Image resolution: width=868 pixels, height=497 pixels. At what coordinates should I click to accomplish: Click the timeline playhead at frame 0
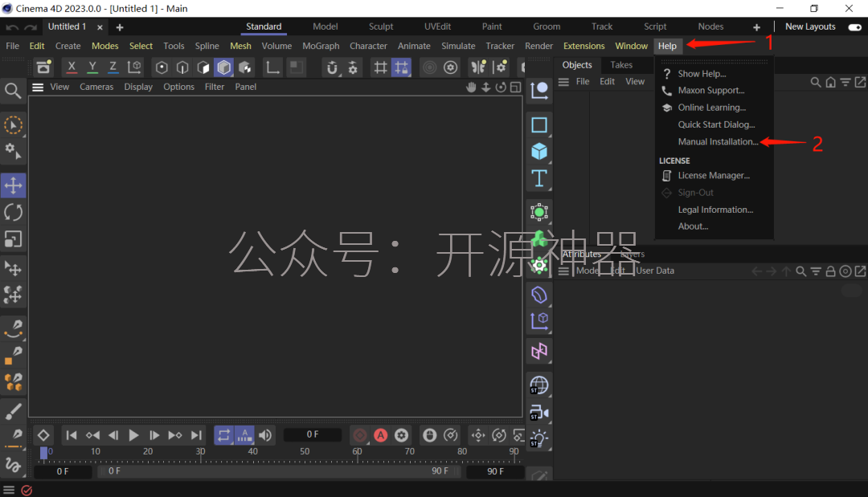43,453
